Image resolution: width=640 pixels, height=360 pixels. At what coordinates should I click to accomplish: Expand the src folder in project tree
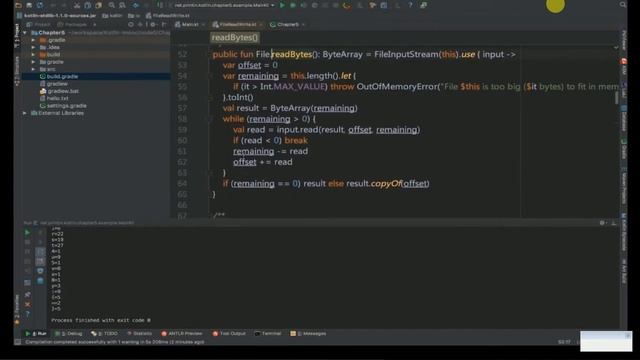[33, 69]
